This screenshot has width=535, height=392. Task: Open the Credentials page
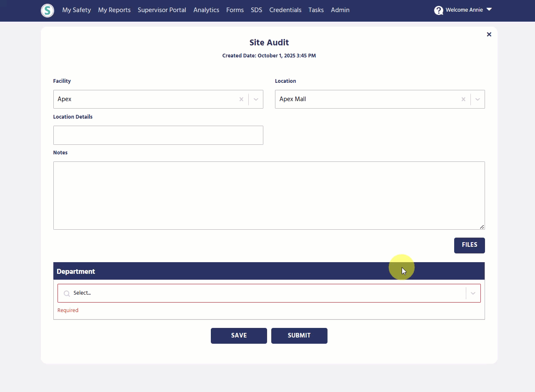pos(285,10)
